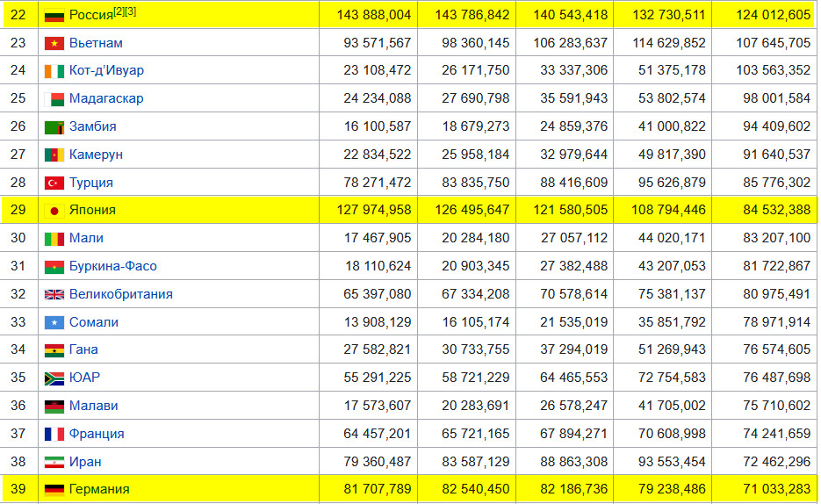Viewport: 821px width, 504px height.
Task: Click the UK flag icon beside Великобритания
Action: pyautogui.click(x=54, y=294)
